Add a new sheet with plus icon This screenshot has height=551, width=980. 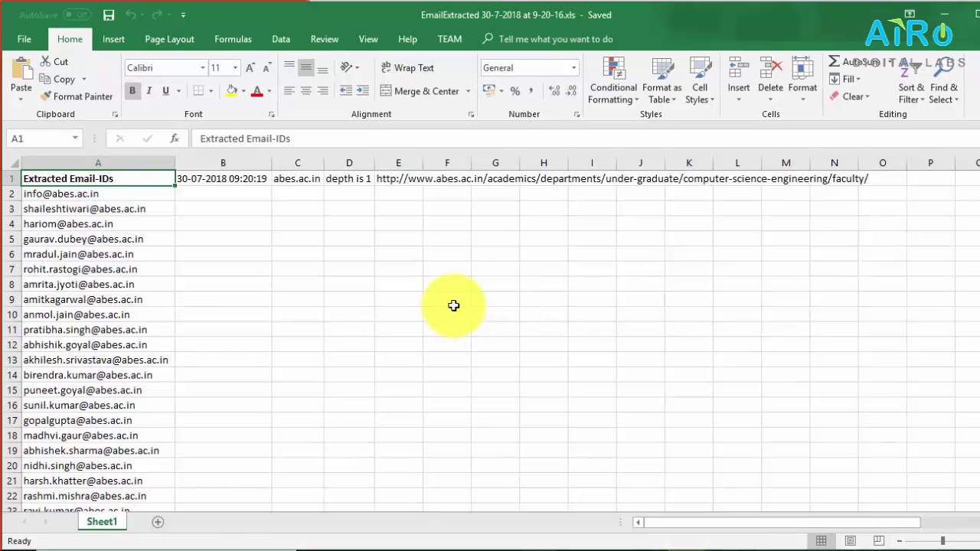158,522
